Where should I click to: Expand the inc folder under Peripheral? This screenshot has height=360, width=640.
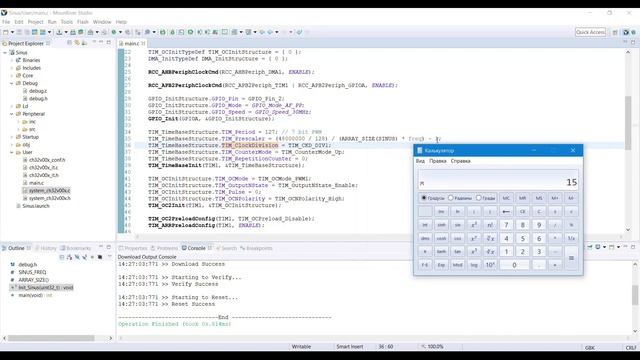18,122
